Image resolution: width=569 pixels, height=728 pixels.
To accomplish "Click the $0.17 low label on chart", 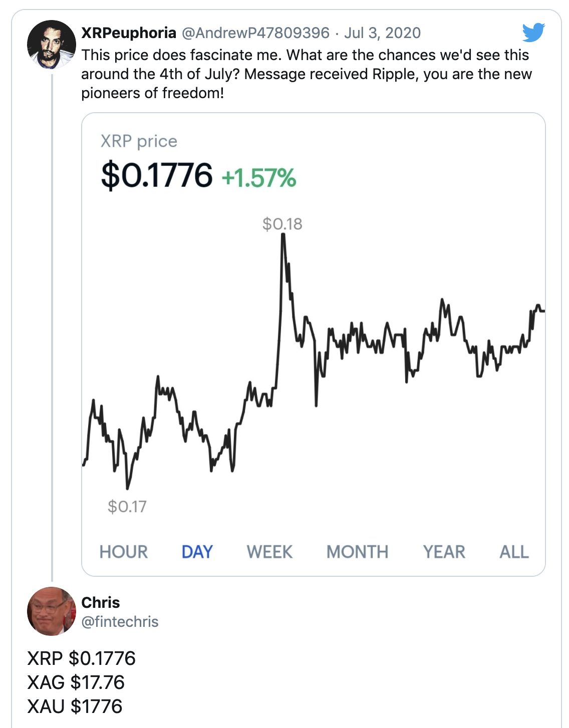I will 127,507.
